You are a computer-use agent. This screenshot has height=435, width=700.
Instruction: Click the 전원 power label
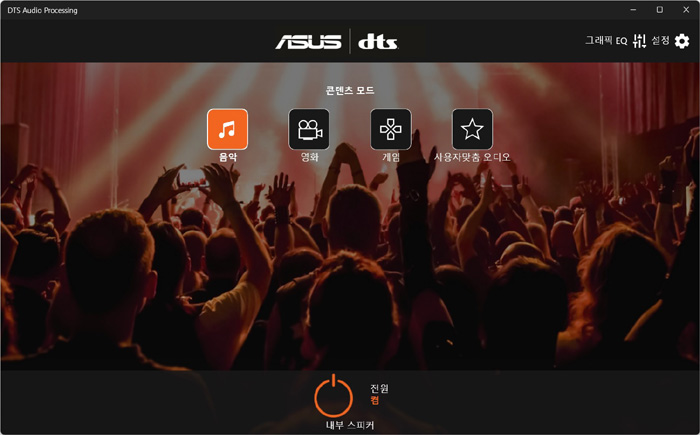[379, 388]
